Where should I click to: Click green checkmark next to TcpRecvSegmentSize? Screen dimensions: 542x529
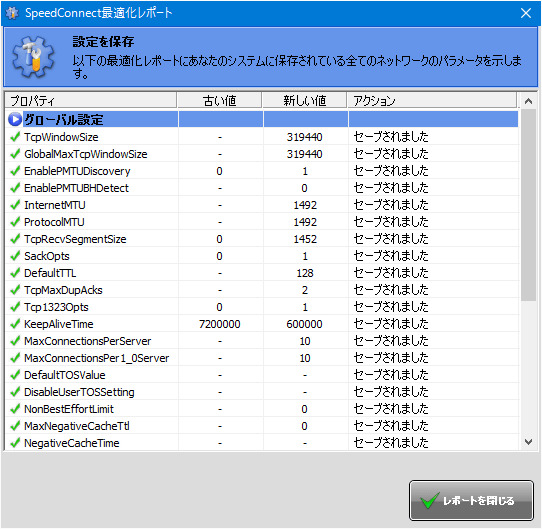pyautogui.click(x=15, y=239)
